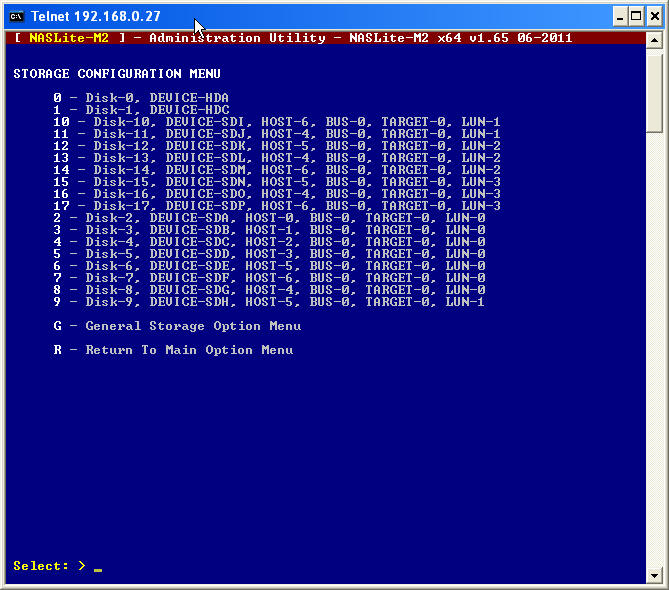Click the scrollbar down arrow
Screen dimensions: 669x590
pos(654,575)
